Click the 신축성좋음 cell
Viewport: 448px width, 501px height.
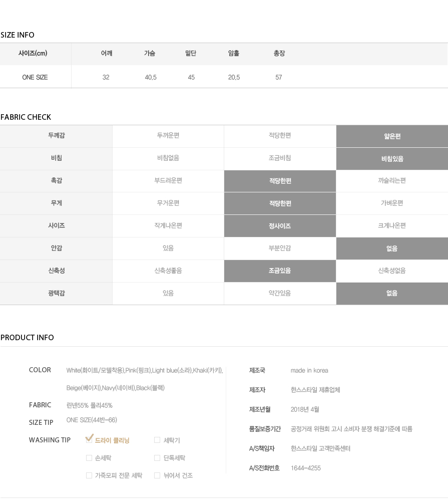(x=168, y=271)
